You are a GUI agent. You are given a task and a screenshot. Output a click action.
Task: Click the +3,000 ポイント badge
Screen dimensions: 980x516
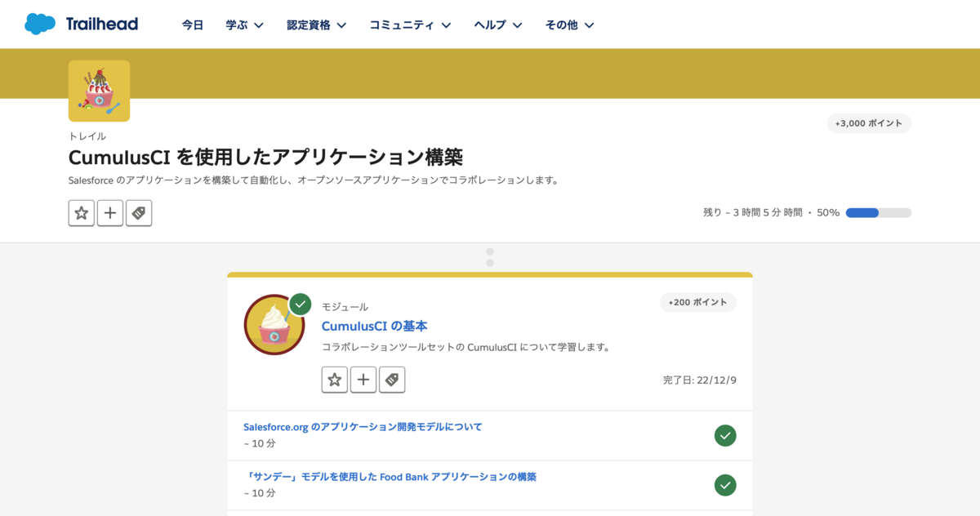tap(869, 123)
